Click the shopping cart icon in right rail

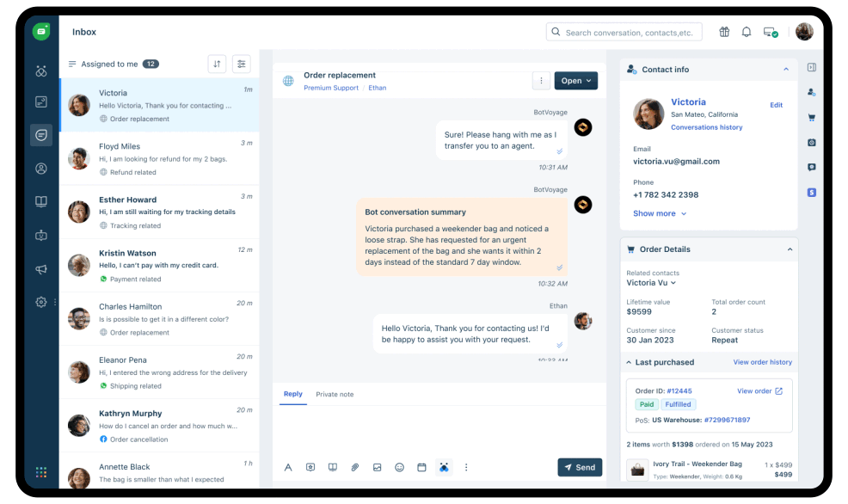812,117
